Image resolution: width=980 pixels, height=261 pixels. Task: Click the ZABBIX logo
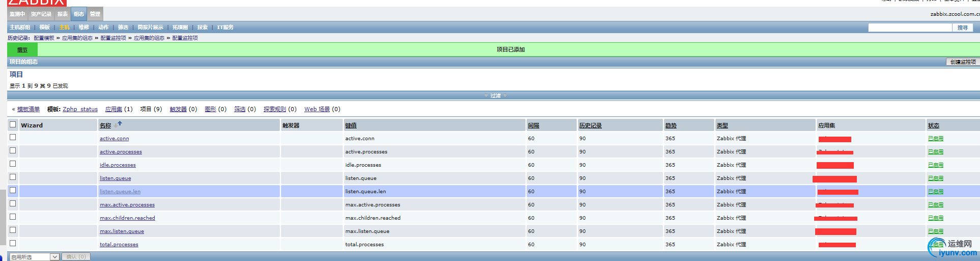pyautogui.click(x=37, y=3)
